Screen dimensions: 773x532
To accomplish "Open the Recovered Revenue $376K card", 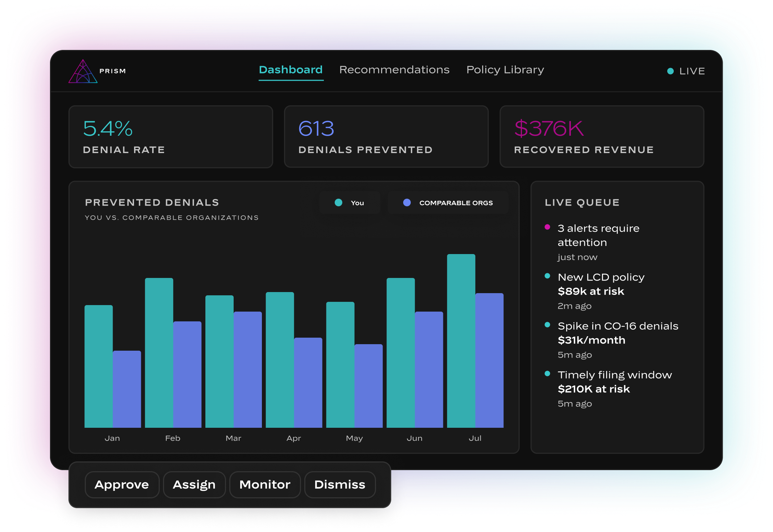I will click(x=602, y=137).
